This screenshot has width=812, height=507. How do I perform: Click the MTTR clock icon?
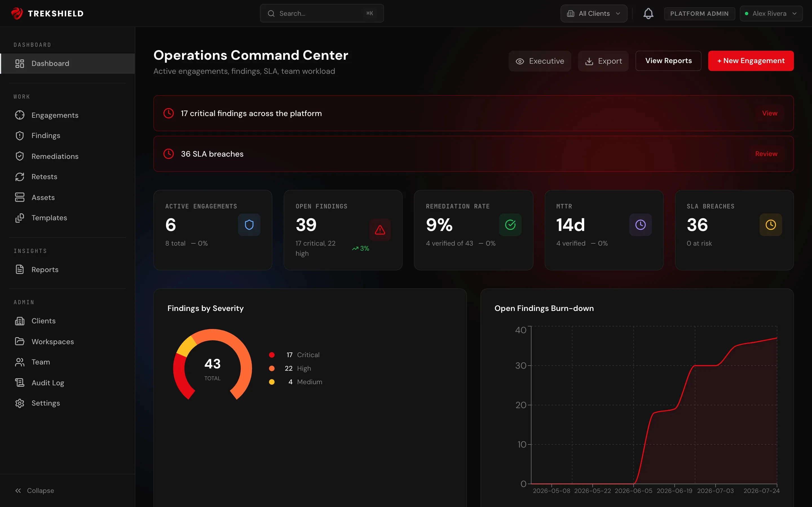pyautogui.click(x=640, y=225)
